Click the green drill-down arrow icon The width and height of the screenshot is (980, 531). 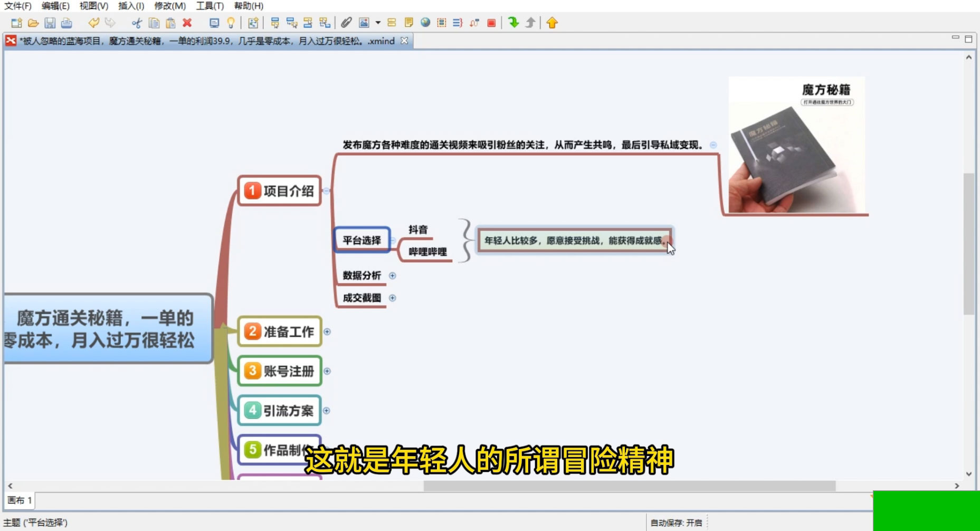[x=513, y=23]
